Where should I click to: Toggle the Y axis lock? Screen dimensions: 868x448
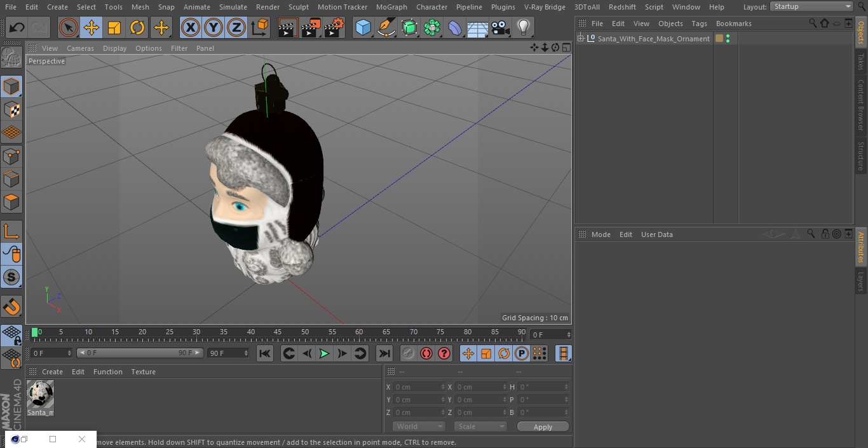(214, 27)
